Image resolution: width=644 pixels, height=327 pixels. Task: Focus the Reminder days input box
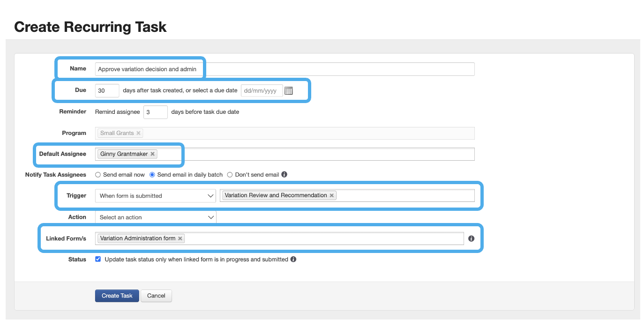tap(155, 112)
